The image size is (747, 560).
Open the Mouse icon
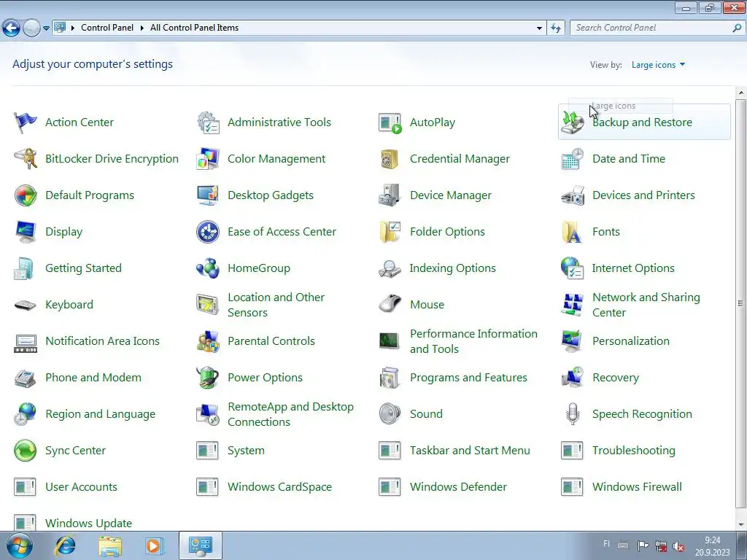[390, 305]
